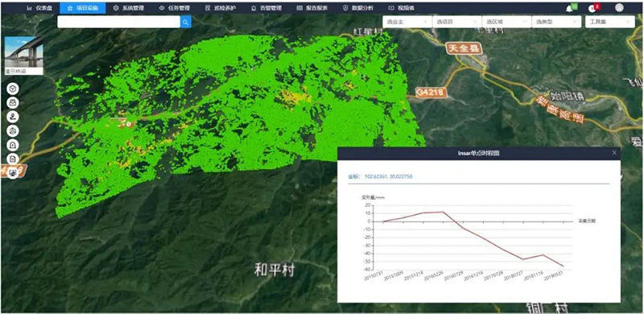
Task: Activate the location pin sidebar tool
Action: pyautogui.click(x=13, y=117)
